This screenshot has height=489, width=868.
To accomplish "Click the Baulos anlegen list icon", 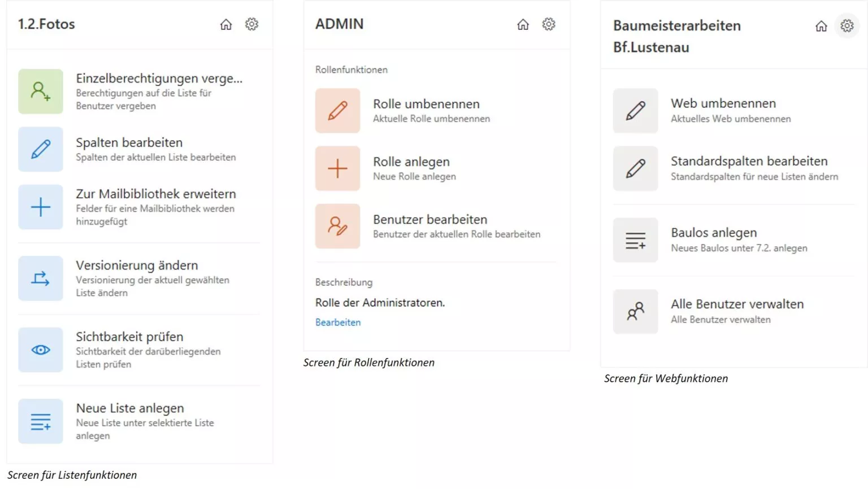I will pyautogui.click(x=635, y=239).
